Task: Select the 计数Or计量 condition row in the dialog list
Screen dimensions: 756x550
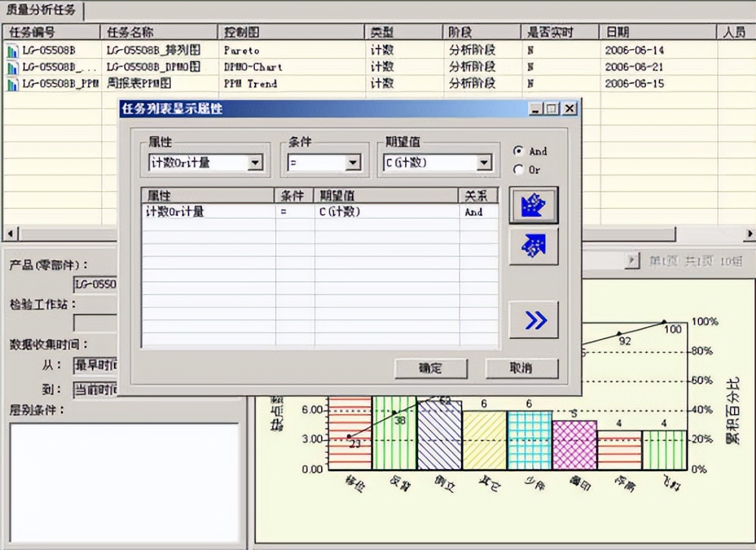Action: point(207,212)
